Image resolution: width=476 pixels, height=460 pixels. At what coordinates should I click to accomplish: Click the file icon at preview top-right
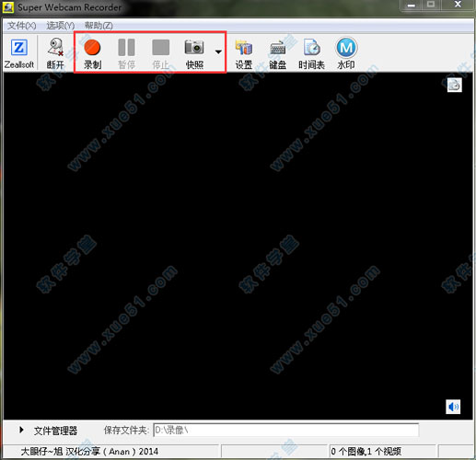coord(455,85)
